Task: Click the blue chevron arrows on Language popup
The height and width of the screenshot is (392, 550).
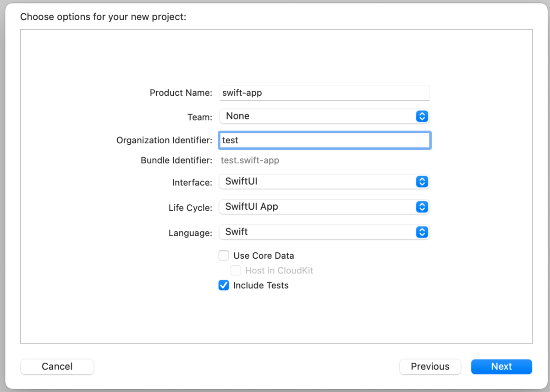Action: [x=422, y=232]
